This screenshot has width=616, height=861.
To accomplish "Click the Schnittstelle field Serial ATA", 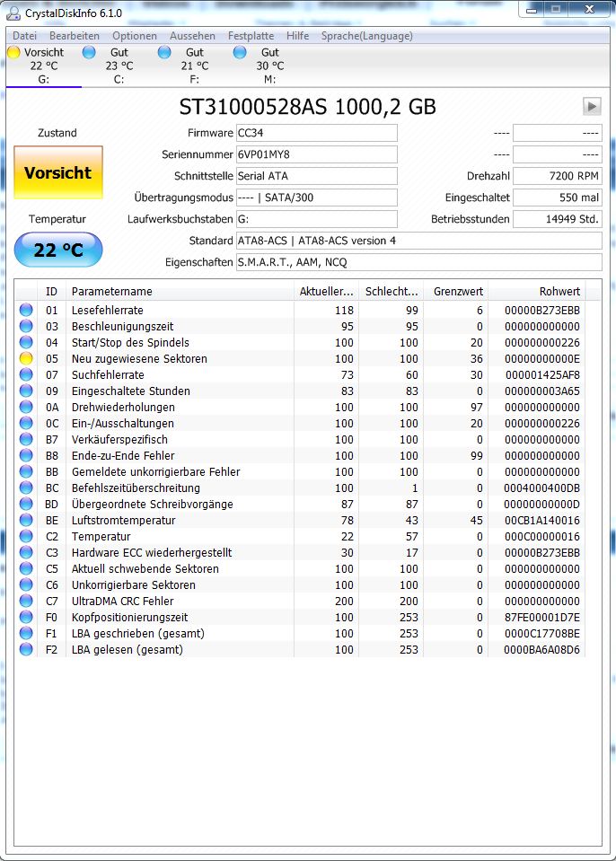I will point(317,176).
